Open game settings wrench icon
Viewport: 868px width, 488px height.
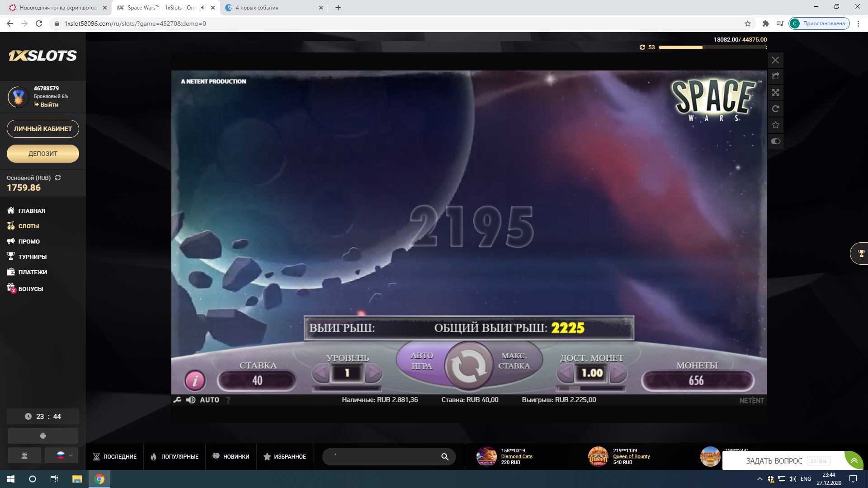(x=177, y=400)
